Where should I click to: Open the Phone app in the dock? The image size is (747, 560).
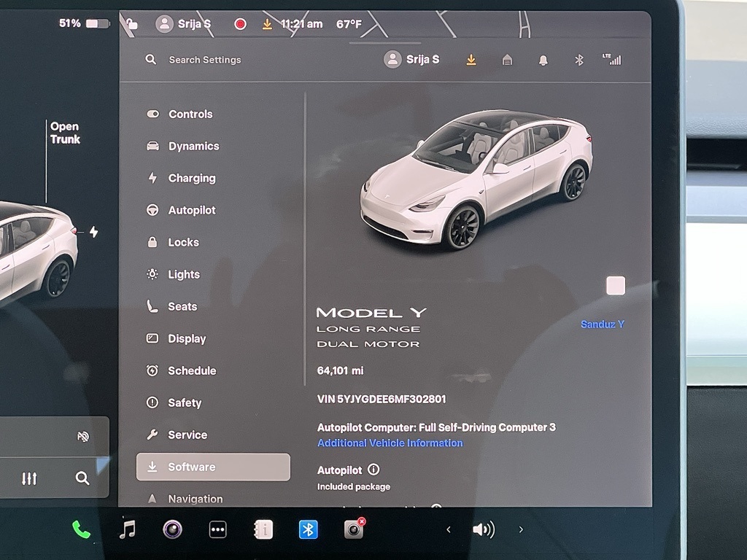pos(81,529)
